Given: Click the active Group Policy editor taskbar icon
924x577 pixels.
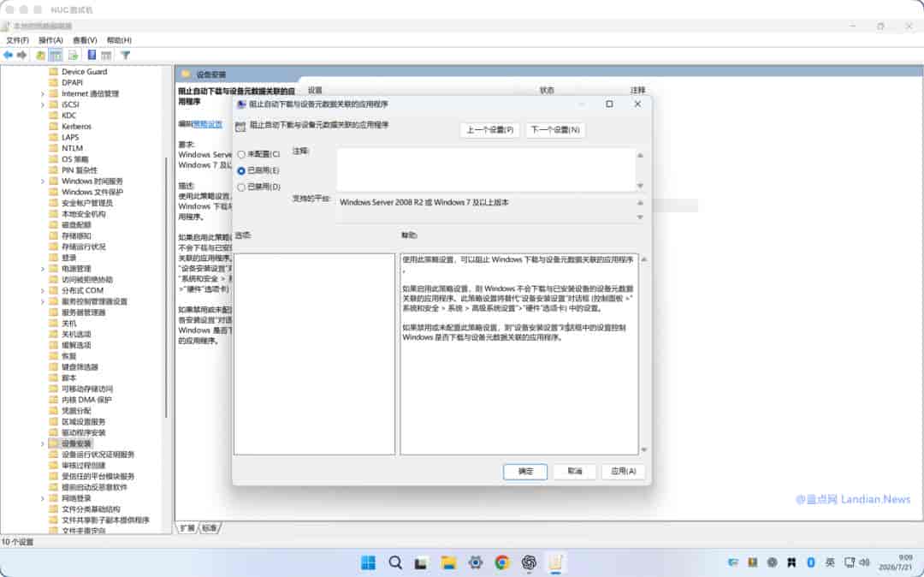Looking at the screenshot, I should coord(556,562).
